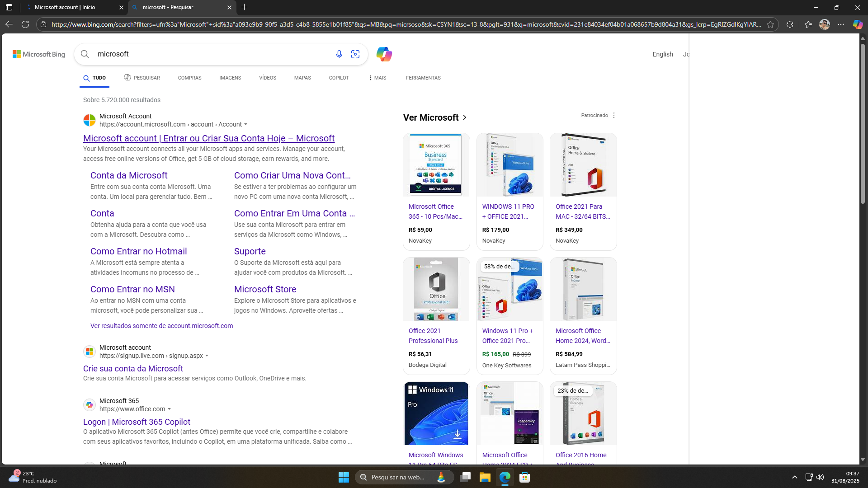The image size is (868, 488).
Task: Add this page to favorites star
Action: pyautogui.click(x=770, y=24)
